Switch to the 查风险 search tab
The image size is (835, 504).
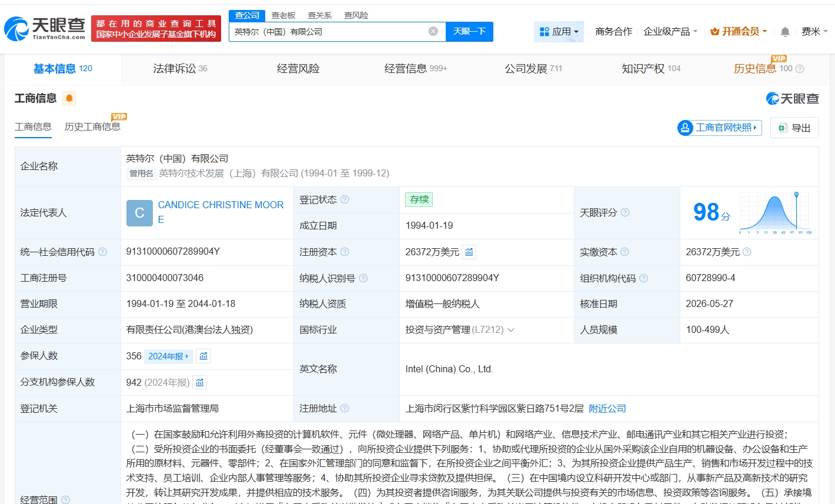click(x=356, y=15)
